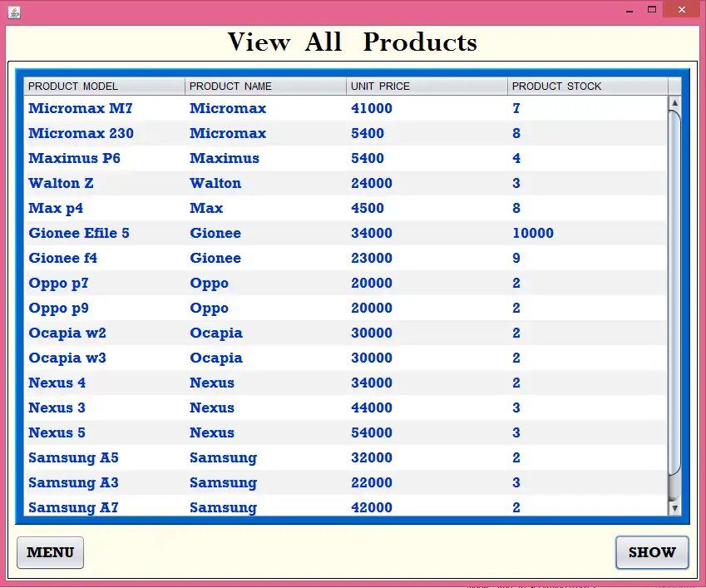
Task: Click the PRODUCT MODEL column header
Action: (x=105, y=86)
